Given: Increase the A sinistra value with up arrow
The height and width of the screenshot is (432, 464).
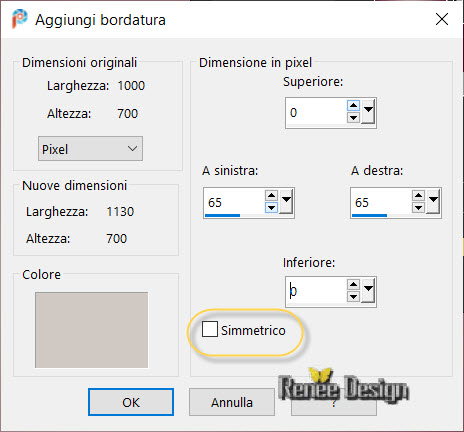Looking at the screenshot, I should (x=271, y=196).
